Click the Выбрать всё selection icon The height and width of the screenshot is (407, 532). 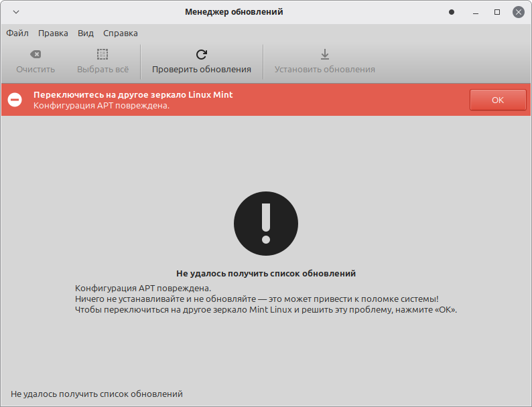click(x=103, y=54)
